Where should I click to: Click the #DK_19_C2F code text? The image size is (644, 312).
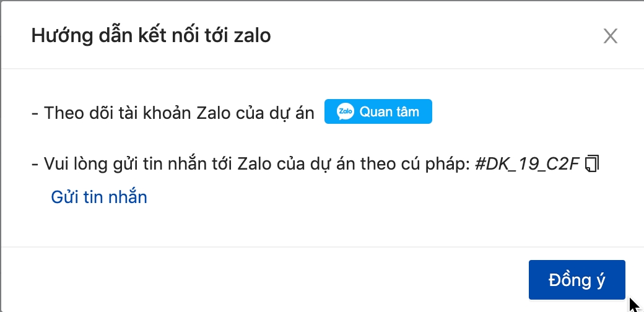pyautogui.click(x=528, y=165)
